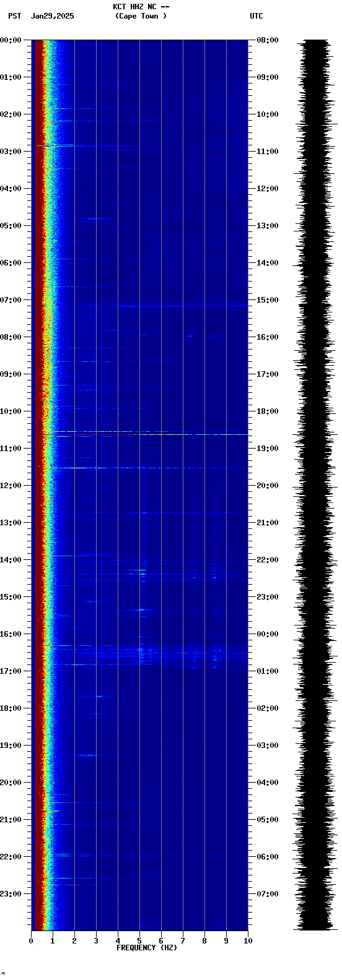The height and width of the screenshot is (980, 342).
Task: Click the '07:00' PST time label
Action: [x=11, y=300]
